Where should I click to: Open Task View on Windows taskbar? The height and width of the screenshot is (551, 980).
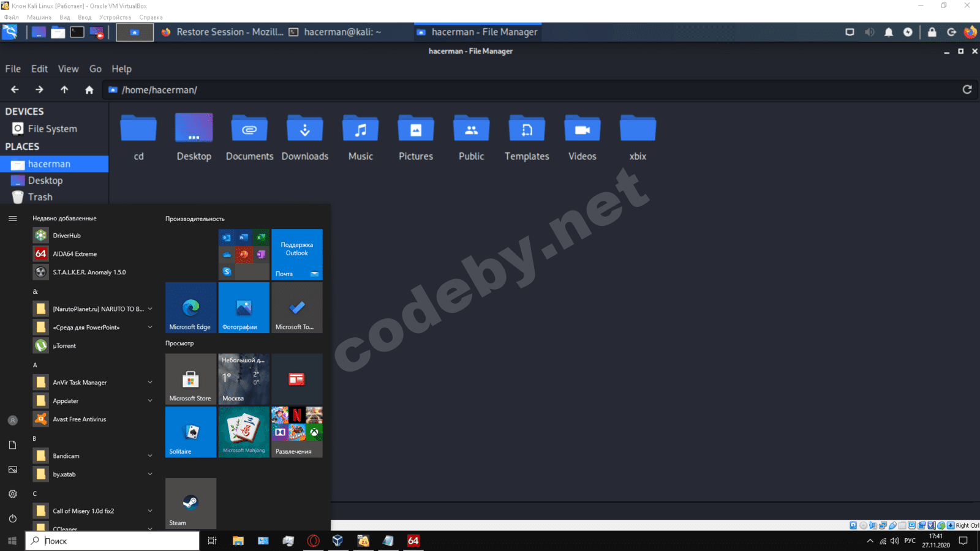click(213, 541)
